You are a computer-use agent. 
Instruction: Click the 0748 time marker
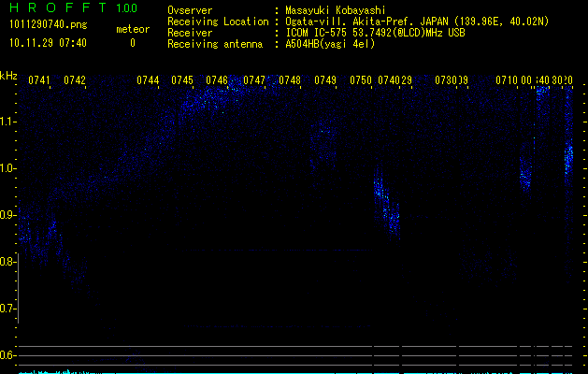point(290,80)
